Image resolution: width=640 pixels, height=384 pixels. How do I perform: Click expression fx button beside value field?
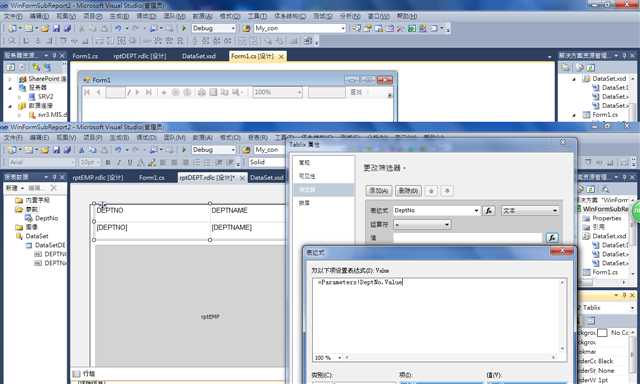(552, 238)
